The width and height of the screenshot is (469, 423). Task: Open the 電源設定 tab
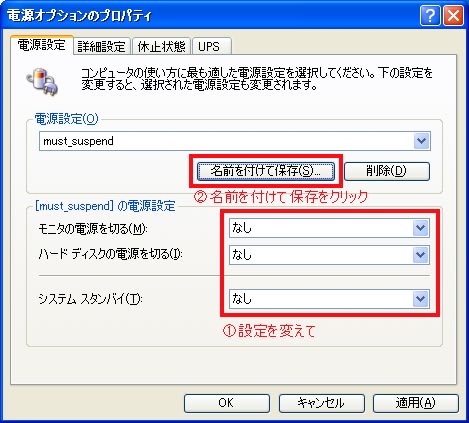coord(42,45)
